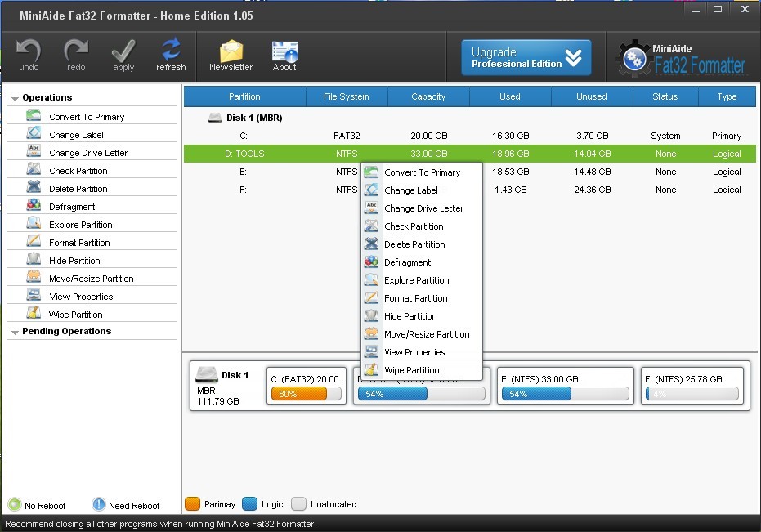
Task: Choose Defragment in context menu
Action: pyautogui.click(x=422, y=262)
